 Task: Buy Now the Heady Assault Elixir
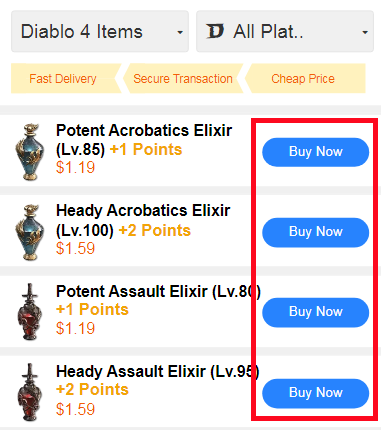[x=315, y=393]
